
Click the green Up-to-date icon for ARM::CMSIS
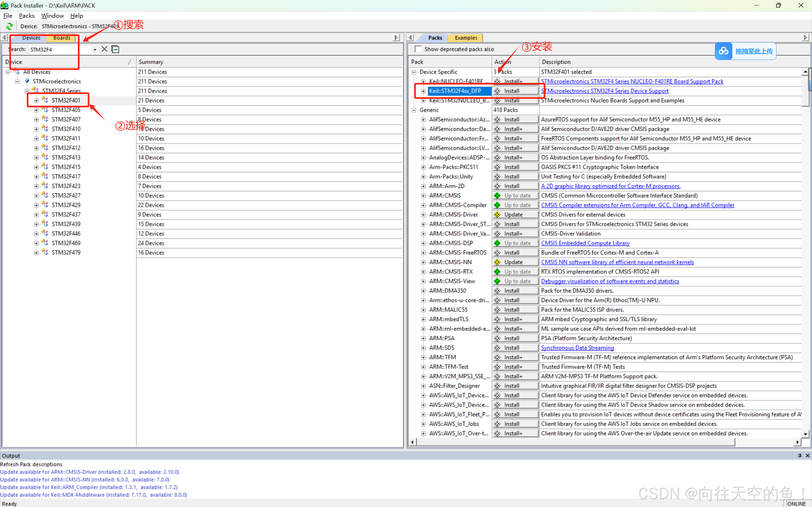pyautogui.click(x=497, y=196)
